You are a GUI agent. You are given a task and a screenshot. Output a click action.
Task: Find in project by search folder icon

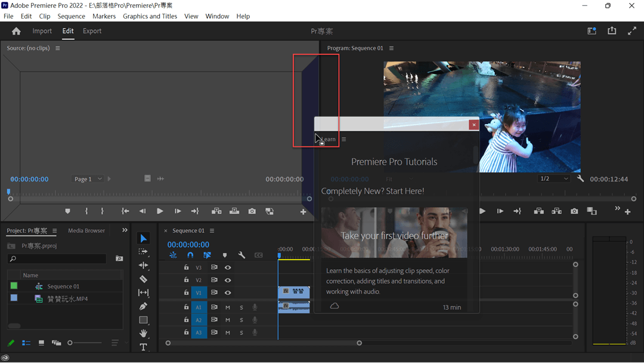(x=119, y=259)
